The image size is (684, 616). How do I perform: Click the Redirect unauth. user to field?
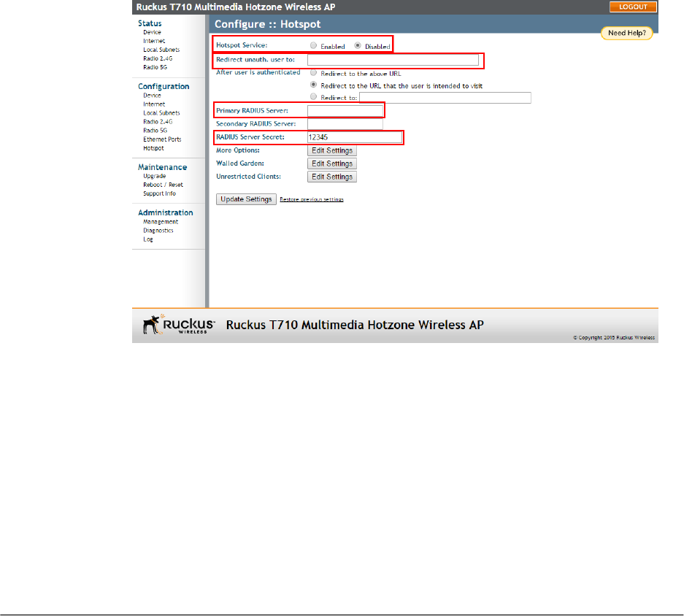[x=393, y=60]
